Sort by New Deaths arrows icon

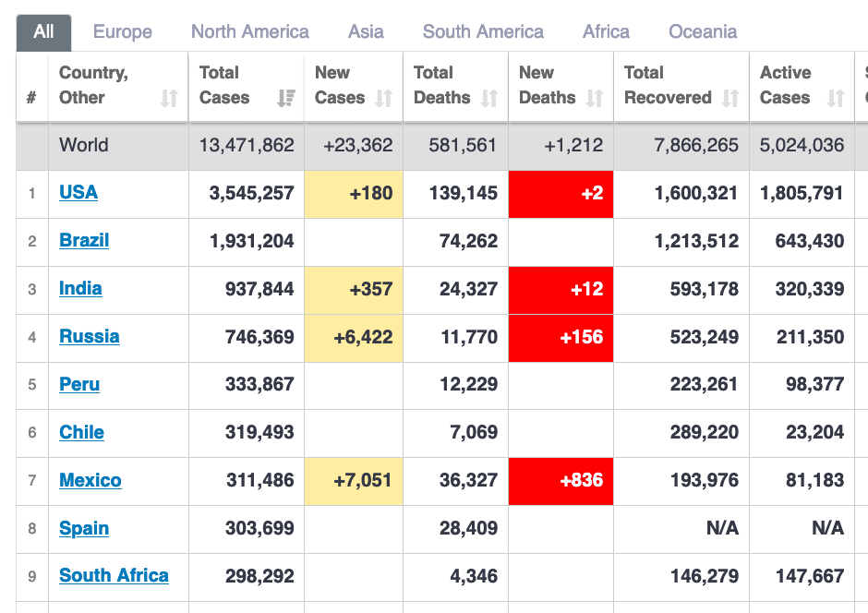tap(595, 98)
